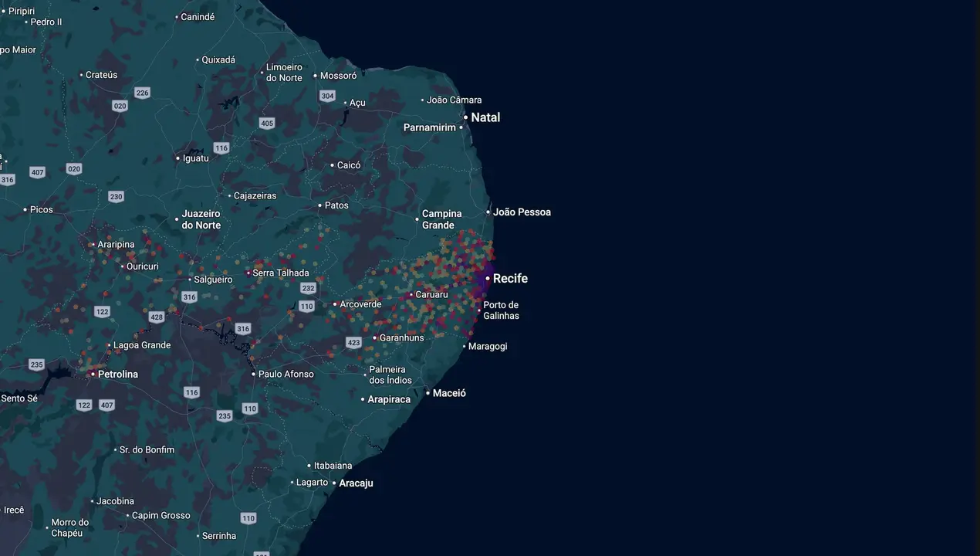Image resolution: width=980 pixels, height=556 pixels.
Task: Click the Sr. do Bonfim label
Action: [147, 450]
